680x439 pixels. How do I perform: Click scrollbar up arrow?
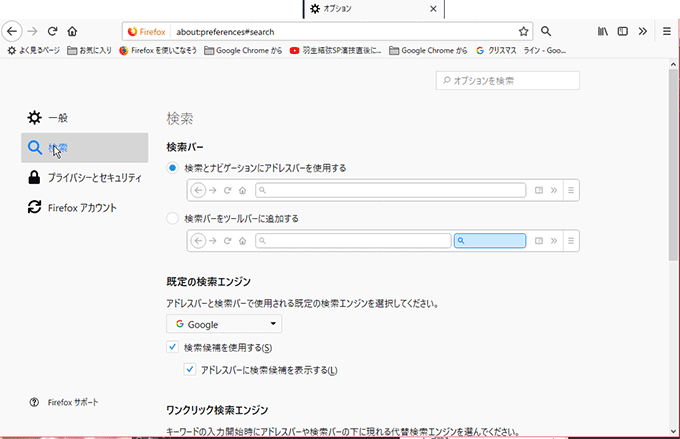click(673, 64)
